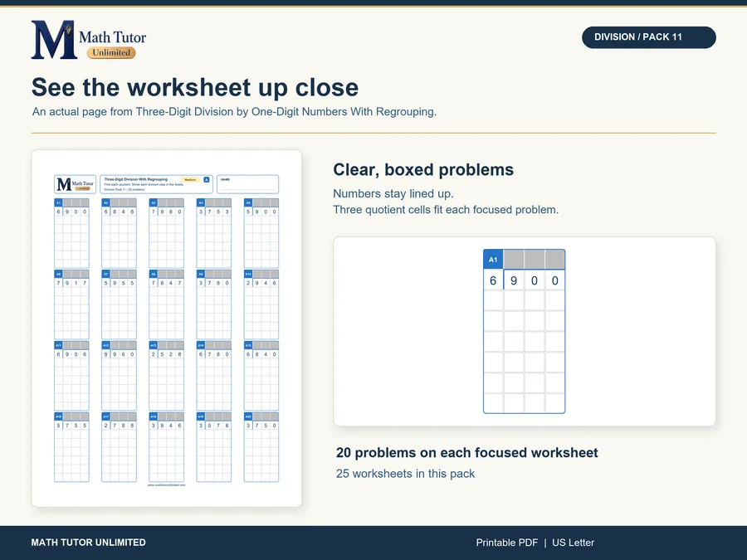Click the divisor 6 cell in the enlarged problem
The image size is (747, 560).
493,280
